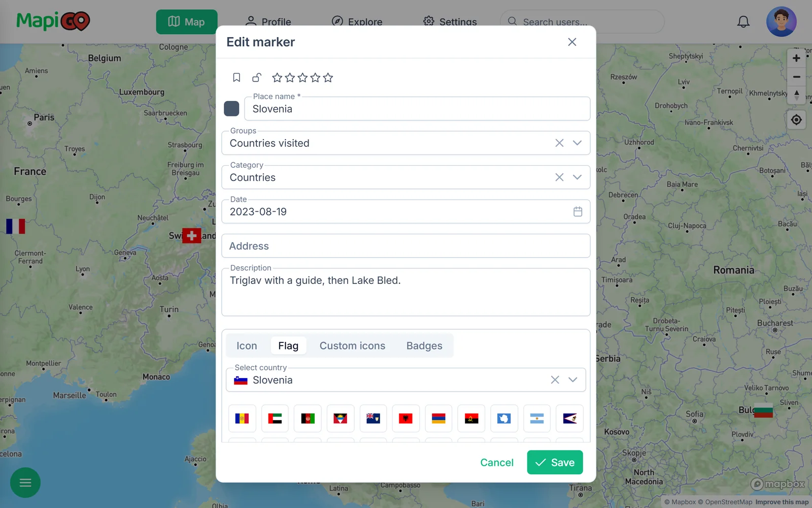Click the Description text area
The width and height of the screenshot is (812, 508).
click(406, 292)
